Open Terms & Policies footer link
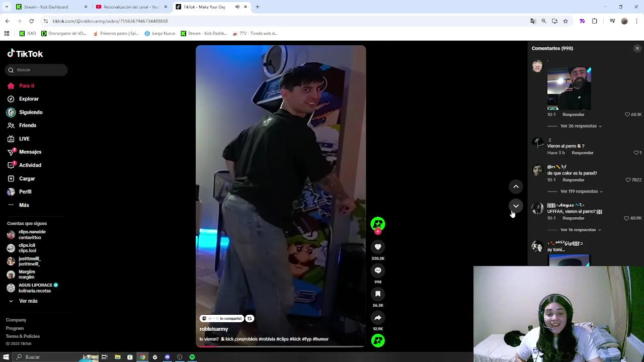The image size is (644, 362). click(23, 336)
